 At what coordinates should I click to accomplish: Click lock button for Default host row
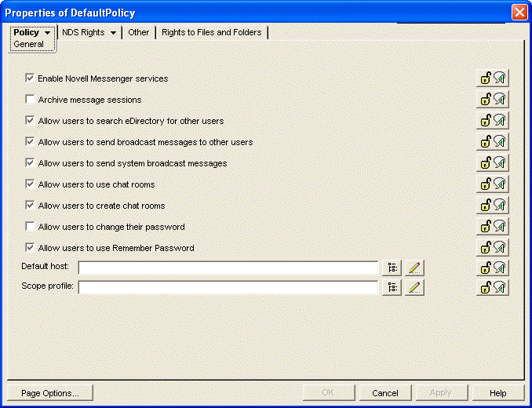(x=492, y=268)
